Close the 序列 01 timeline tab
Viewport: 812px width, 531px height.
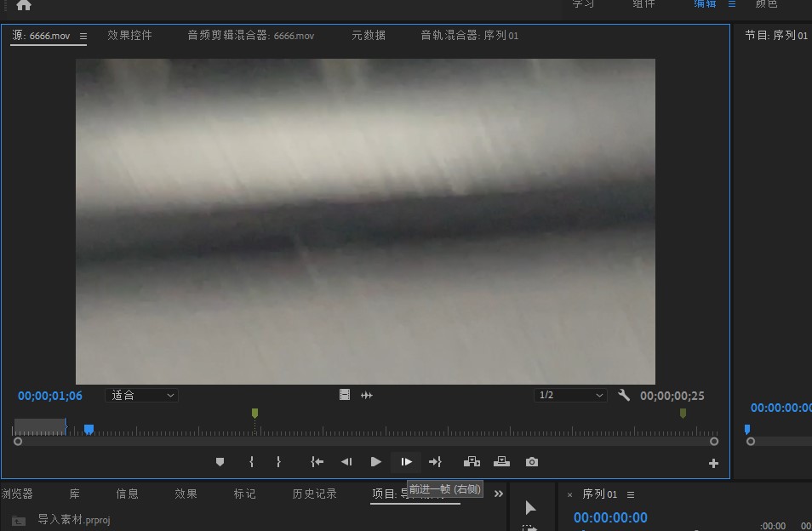[569, 495]
